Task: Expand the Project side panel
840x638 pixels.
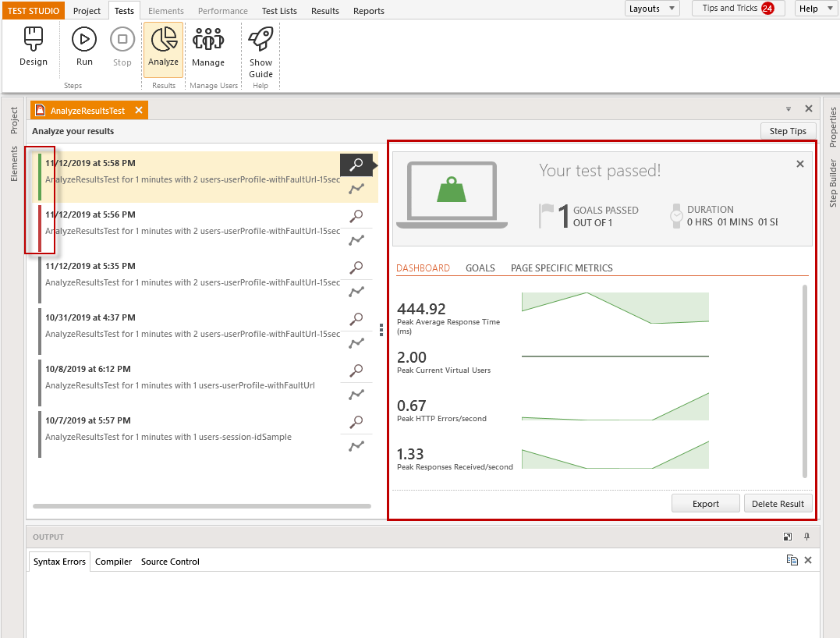Action: (x=14, y=121)
